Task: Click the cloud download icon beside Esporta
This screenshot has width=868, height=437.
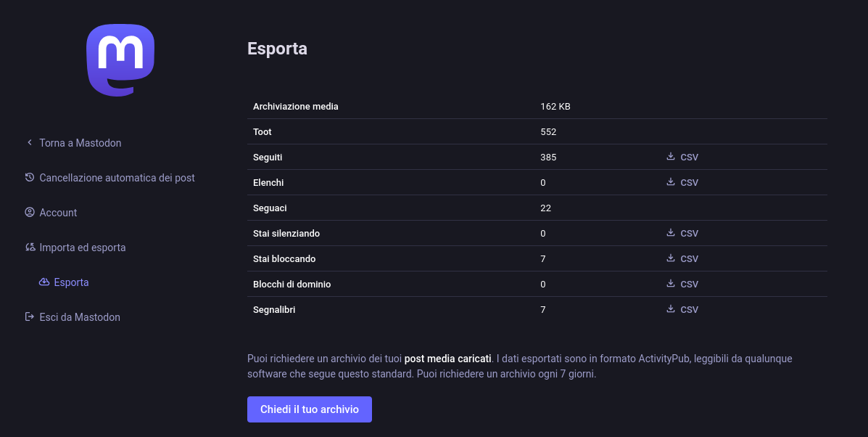Action: point(44,282)
